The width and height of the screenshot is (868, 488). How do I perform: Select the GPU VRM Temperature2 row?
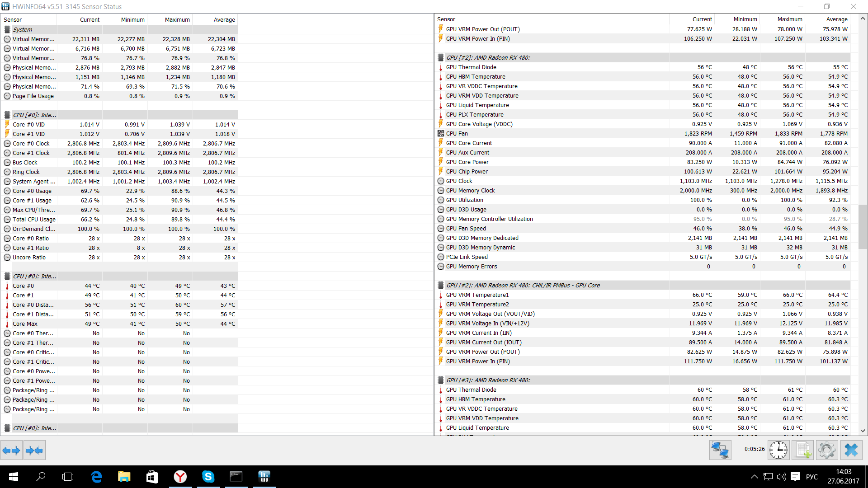click(644, 305)
